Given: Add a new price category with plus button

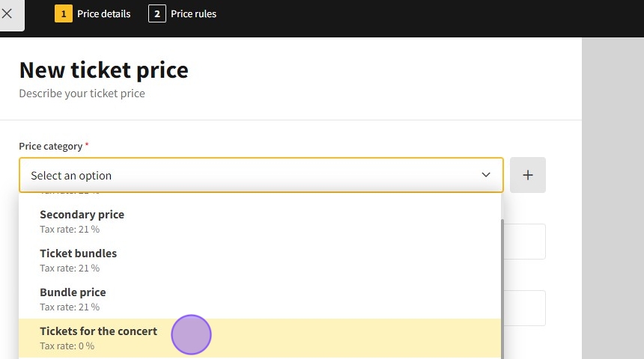Looking at the screenshot, I should click(x=528, y=175).
